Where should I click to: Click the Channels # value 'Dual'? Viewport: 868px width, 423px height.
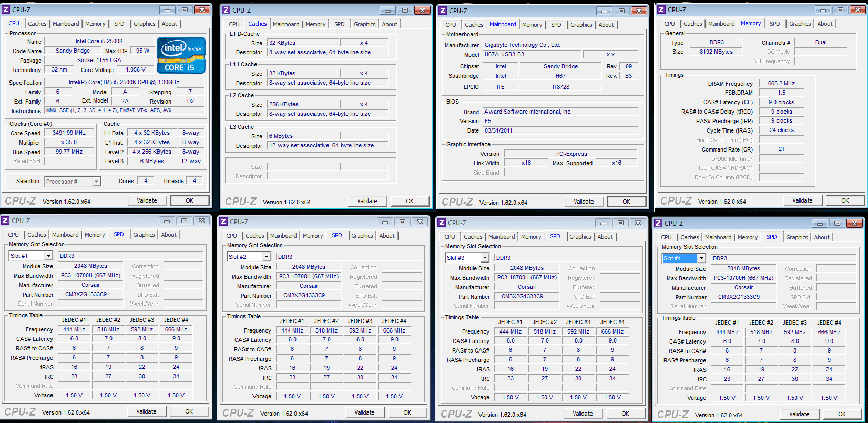821,42
